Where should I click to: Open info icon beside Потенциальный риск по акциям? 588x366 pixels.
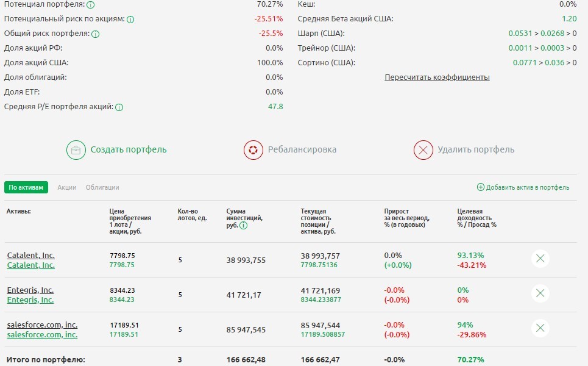point(130,20)
